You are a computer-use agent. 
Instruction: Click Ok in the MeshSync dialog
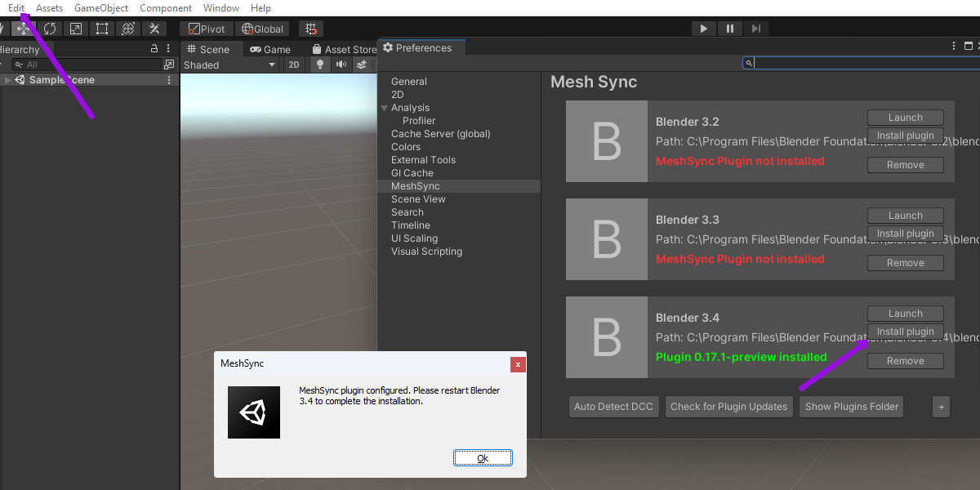[483, 458]
